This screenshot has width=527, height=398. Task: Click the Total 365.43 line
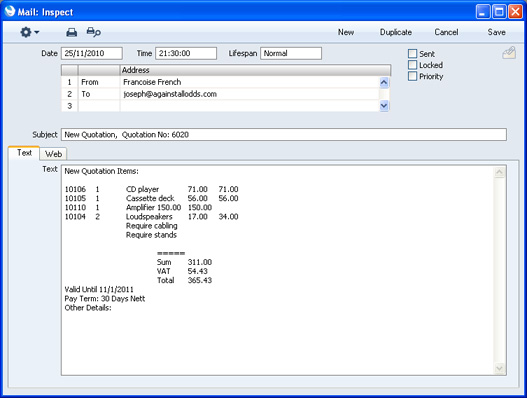coord(184,280)
